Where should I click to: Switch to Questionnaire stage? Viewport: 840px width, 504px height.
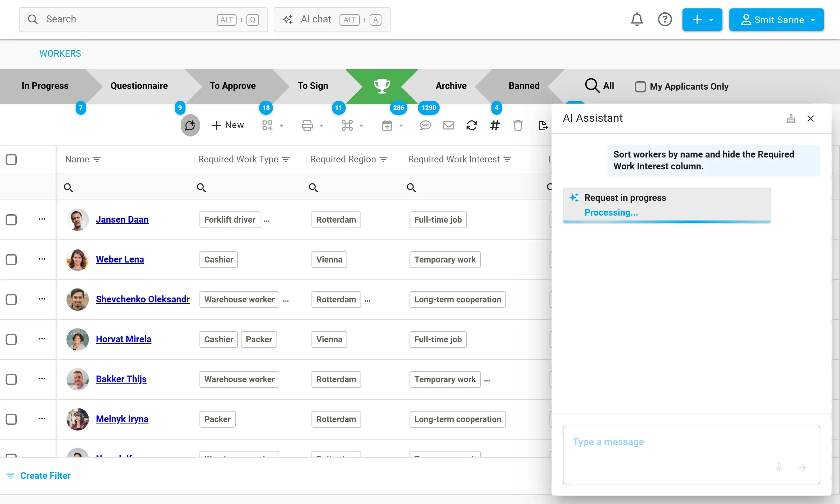coord(139,86)
